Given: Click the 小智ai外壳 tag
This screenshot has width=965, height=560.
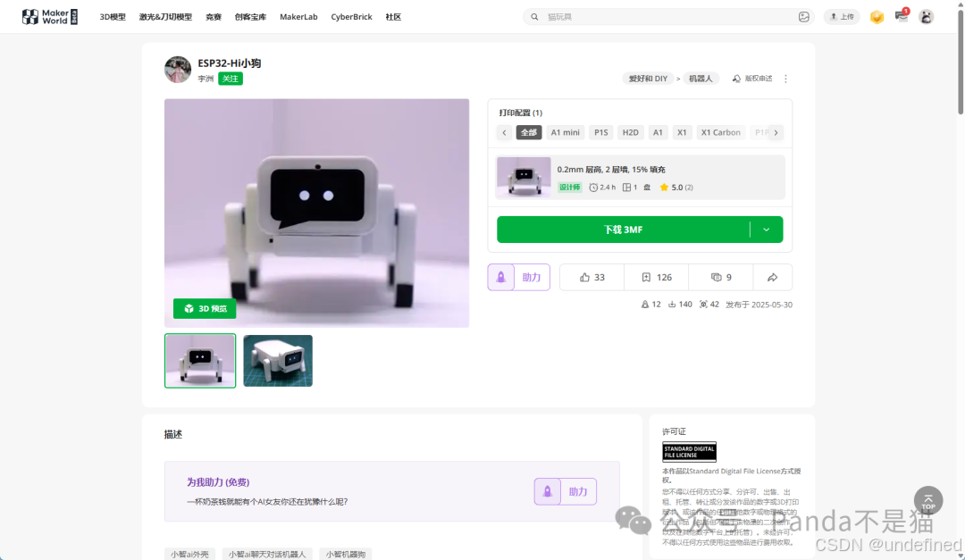Looking at the screenshot, I should [189, 554].
